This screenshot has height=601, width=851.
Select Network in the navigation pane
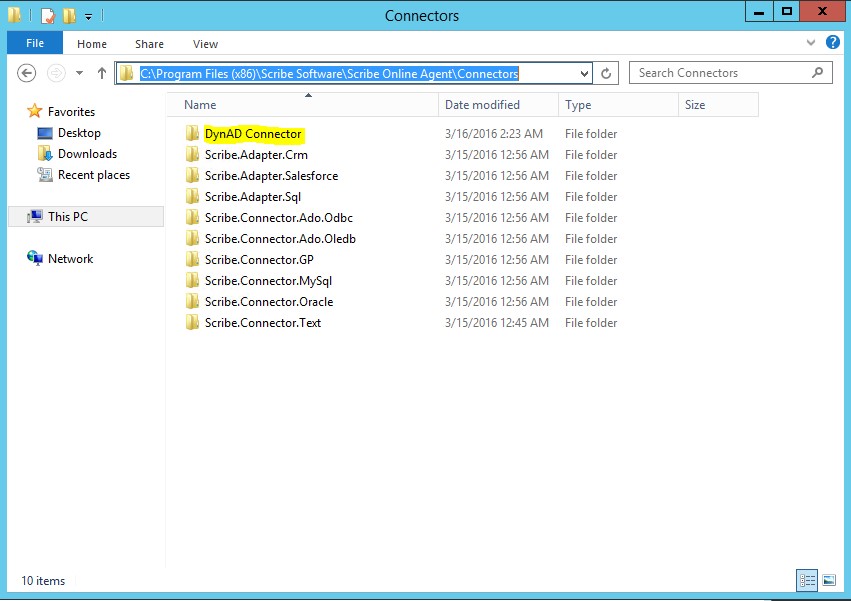(71, 259)
